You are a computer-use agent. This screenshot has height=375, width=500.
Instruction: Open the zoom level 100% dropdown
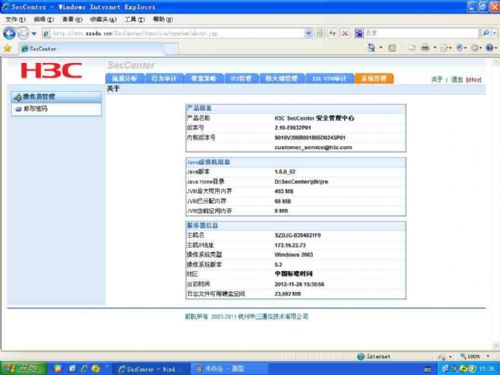pos(474,356)
